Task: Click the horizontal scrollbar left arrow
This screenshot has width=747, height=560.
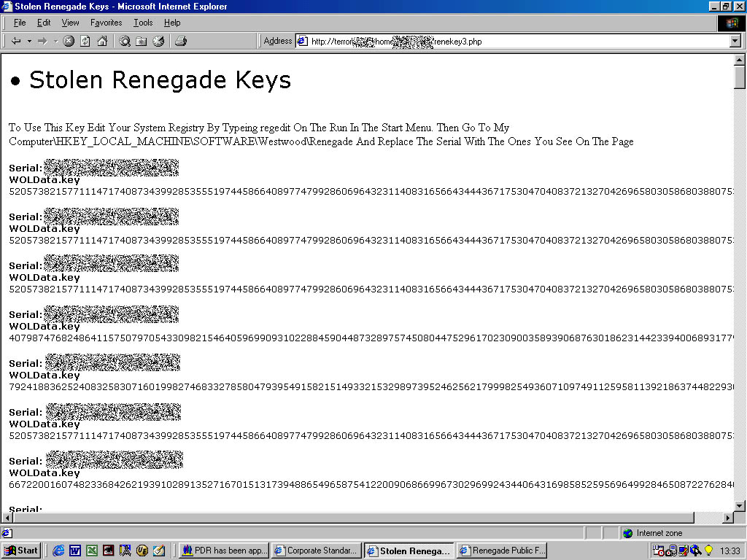Action: 7,517
